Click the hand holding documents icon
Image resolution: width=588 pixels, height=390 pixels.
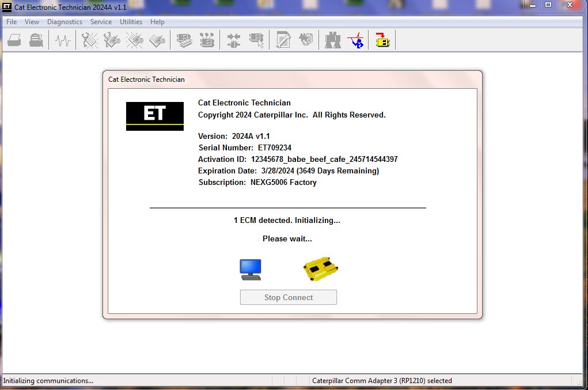pos(306,39)
